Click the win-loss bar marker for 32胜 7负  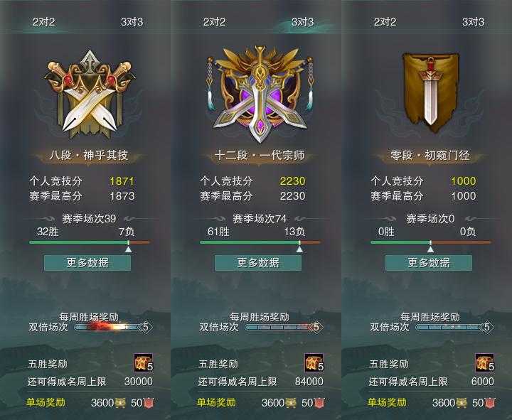click(x=129, y=247)
